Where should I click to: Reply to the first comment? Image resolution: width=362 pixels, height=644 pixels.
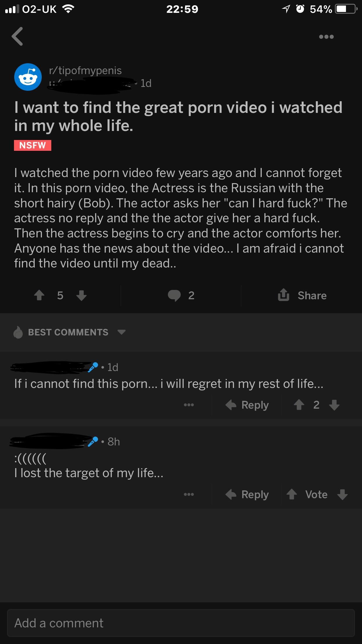(x=247, y=405)
